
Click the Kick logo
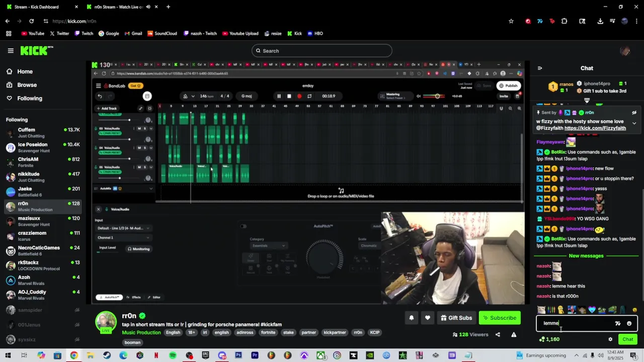click(x=36, y=50)
